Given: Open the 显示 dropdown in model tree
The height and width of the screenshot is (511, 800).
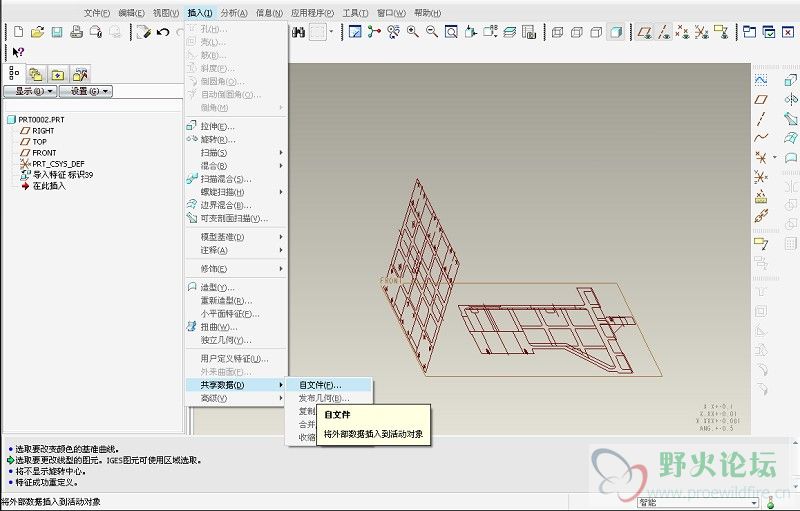Looking at the screenshot, I should [30, 91].
